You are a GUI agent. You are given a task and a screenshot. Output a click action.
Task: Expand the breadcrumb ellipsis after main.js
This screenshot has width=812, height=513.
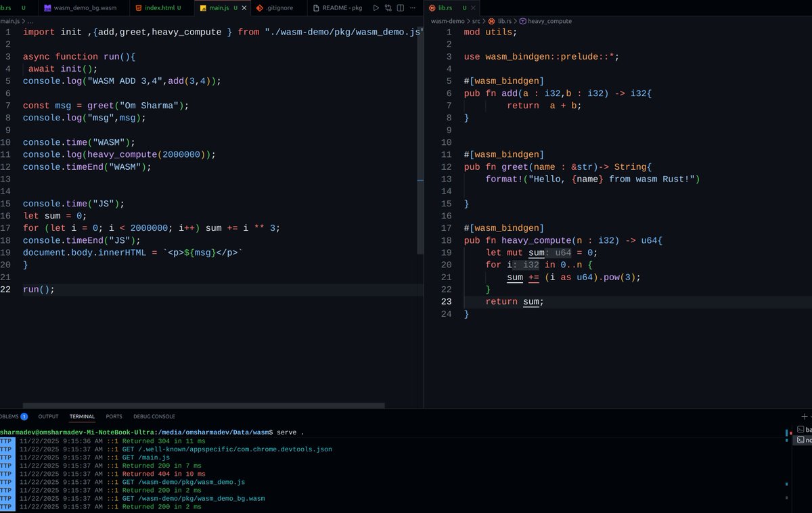pos(30,21)
